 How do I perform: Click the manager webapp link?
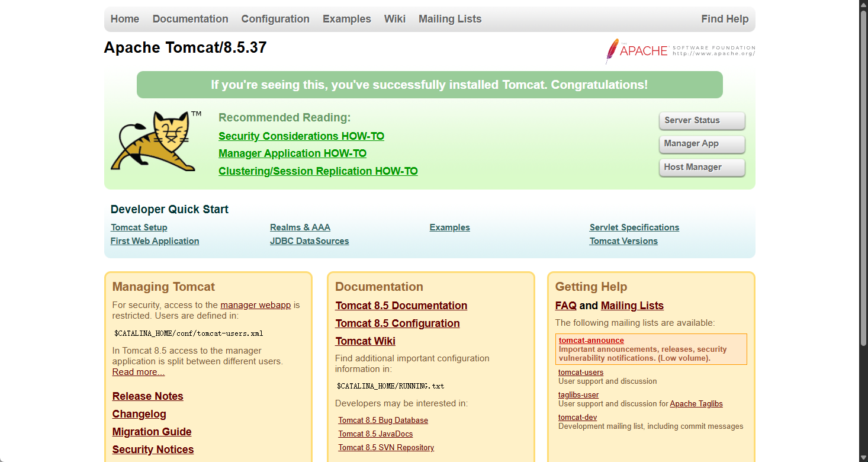tap(255, 305)
